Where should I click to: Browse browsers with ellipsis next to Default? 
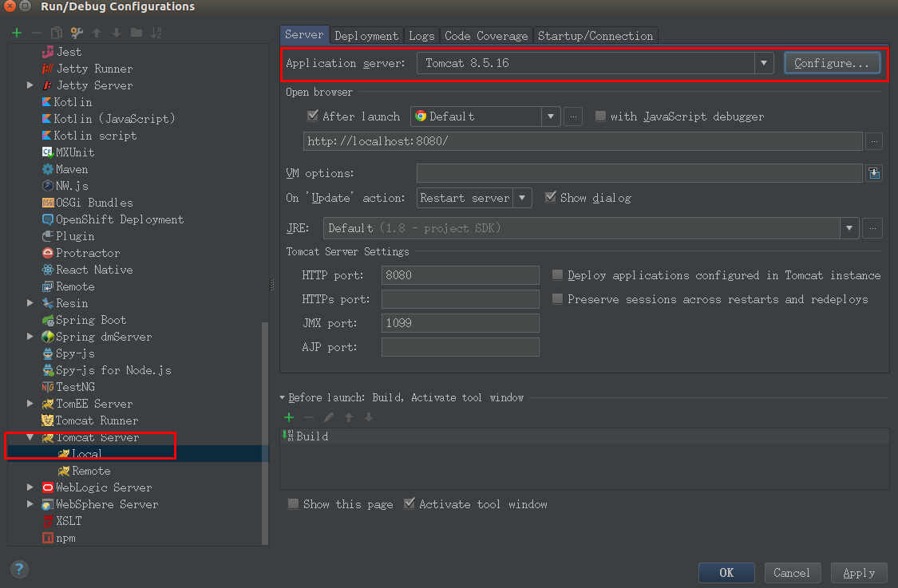[573, 116]
